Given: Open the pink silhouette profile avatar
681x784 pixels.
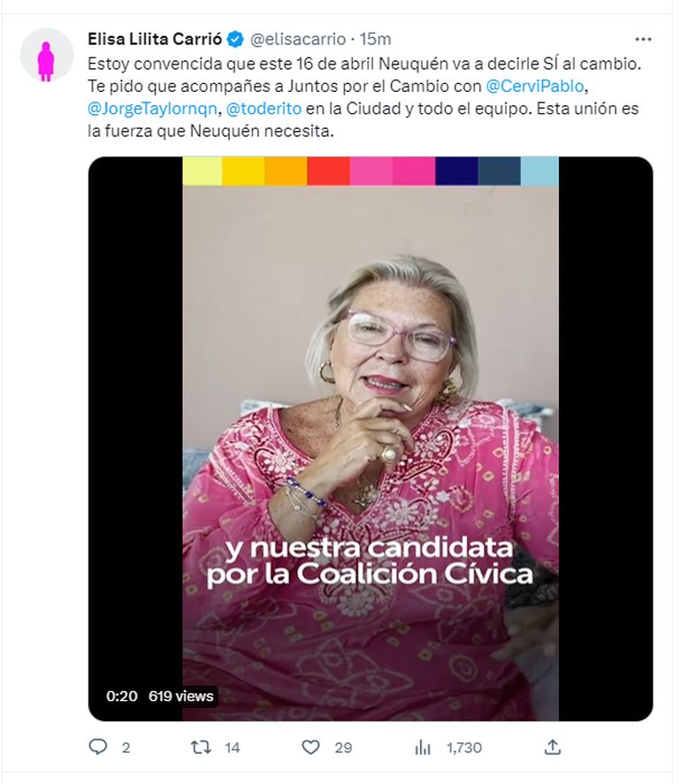Looking at the screenshot, I should 47,55.
